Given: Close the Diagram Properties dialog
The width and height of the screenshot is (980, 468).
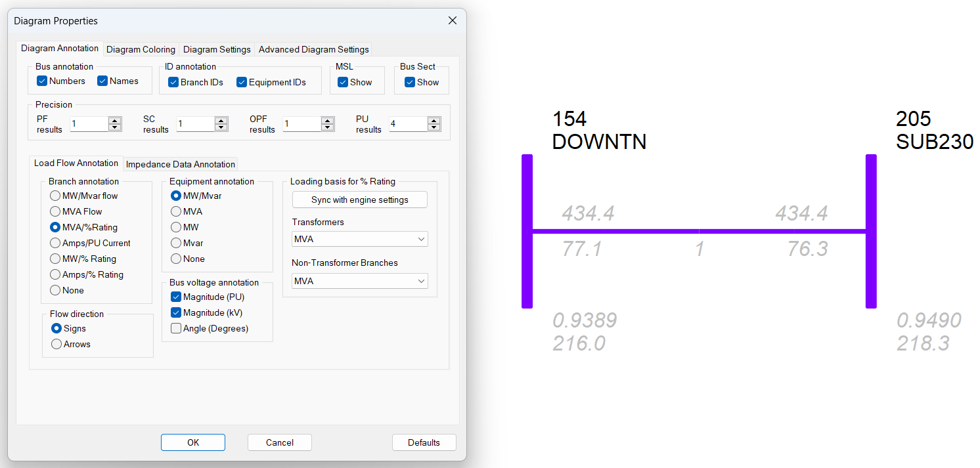Looking at the screenshot, I should pyautogui.click(x=452, y=20).
